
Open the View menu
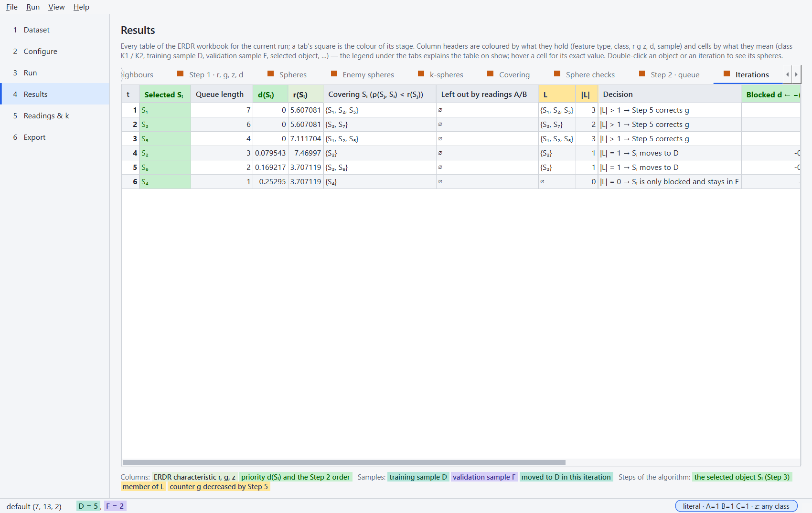tap(56, 7)
